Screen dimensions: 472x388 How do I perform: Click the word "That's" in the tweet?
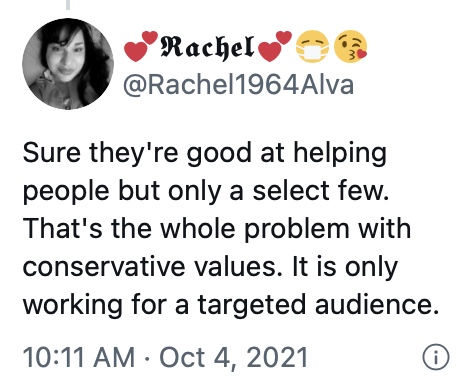(x=62, y=229)
